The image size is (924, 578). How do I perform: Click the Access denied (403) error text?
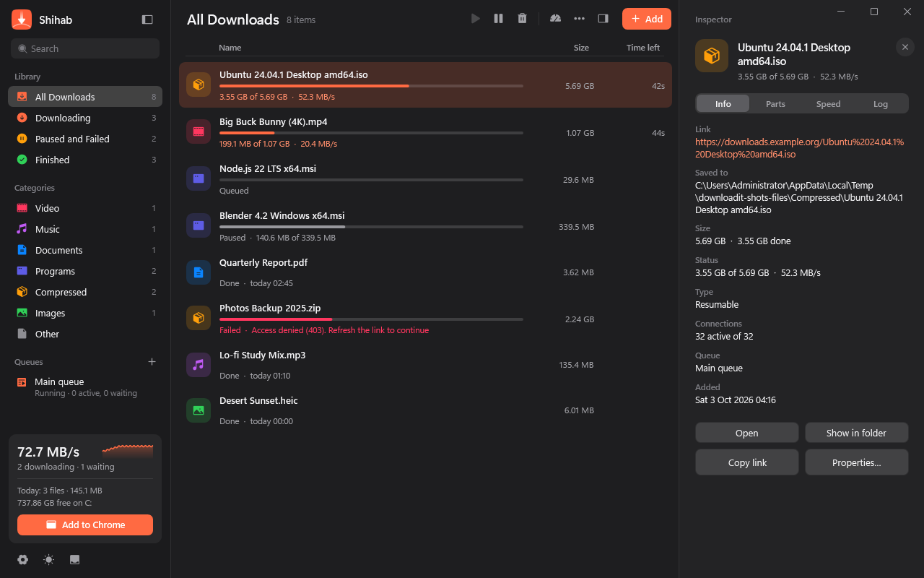coord(340,330)
